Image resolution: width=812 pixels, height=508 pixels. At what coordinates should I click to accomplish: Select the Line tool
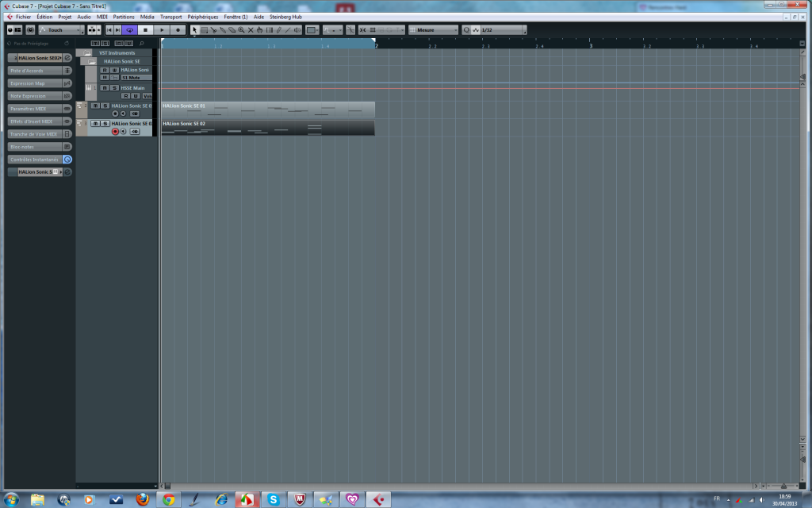(x=288, y=30)
